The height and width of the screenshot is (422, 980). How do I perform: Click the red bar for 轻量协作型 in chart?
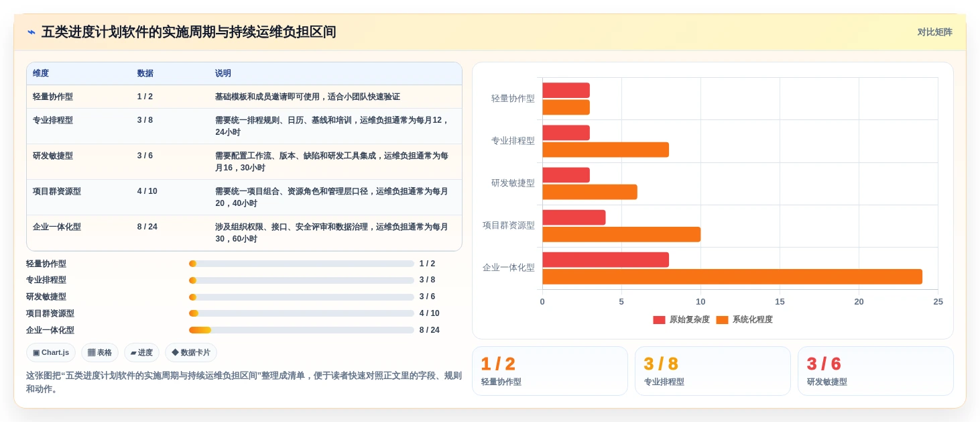click(566, 90)
